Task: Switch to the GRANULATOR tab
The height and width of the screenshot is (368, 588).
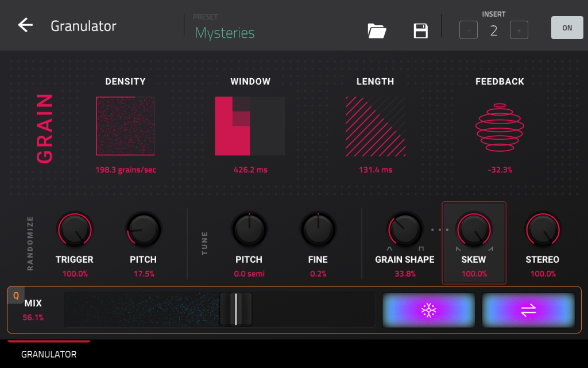Action: coord(49,354)
